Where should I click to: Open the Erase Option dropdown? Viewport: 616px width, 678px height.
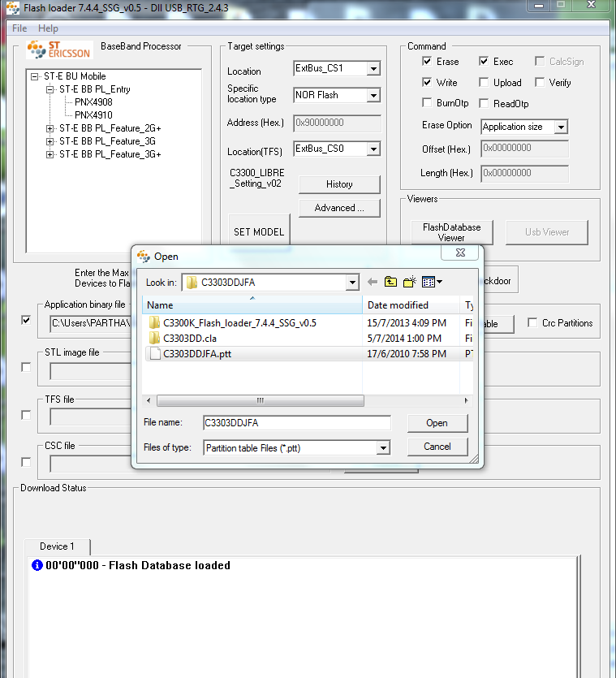click(x=561, y=127)
